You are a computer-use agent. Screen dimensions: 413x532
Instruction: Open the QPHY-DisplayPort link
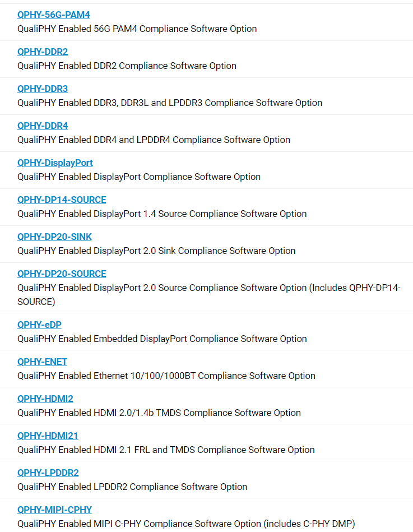coord(55,163)
